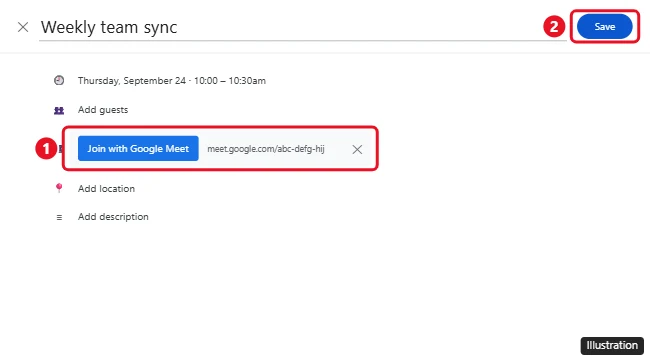
Task: Click the guests people icon
Action: coord(59,110)
